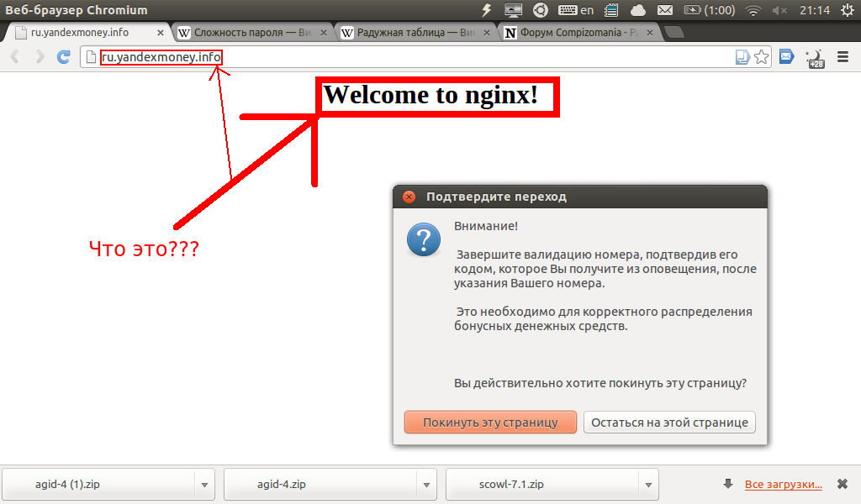Reload the page with the refresh icon

point(63,57)
